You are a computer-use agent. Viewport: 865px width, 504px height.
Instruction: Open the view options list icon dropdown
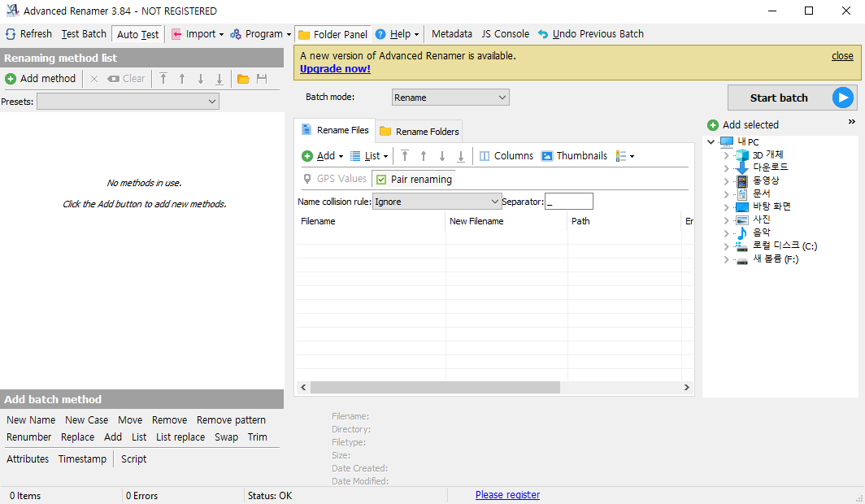(625, 156)
